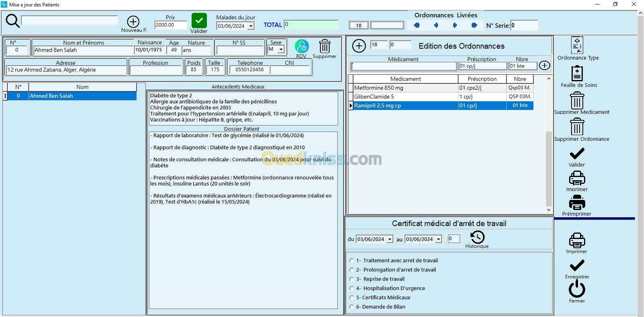Click the CNI field

[290, 70]
